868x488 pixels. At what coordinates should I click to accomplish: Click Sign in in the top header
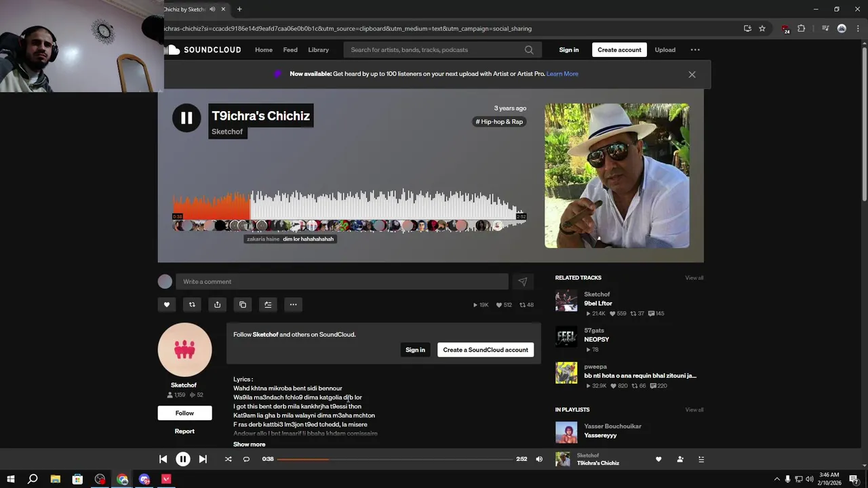(569, 49)
